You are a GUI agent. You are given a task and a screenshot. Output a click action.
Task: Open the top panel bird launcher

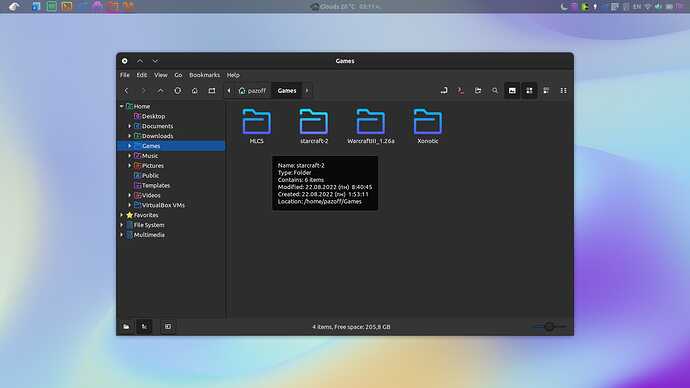(x=14, y=6)
